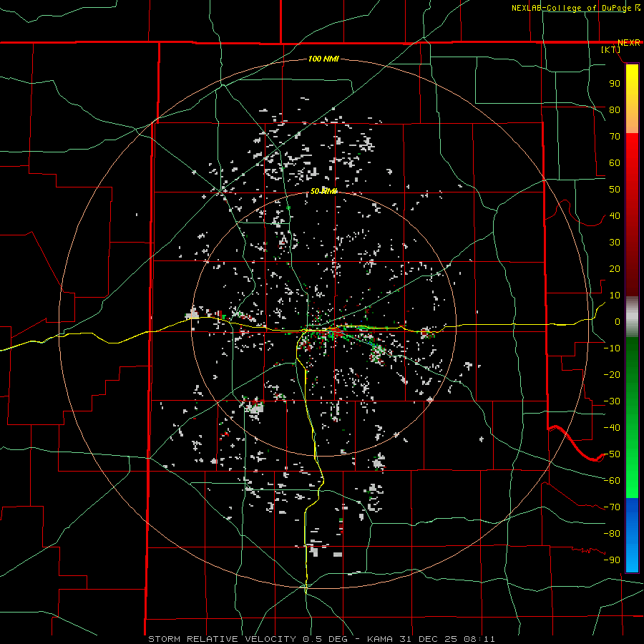Screen dimensions: 644x644
Task: Click the blue segment of the color bar
Action: tap(632, 535)
